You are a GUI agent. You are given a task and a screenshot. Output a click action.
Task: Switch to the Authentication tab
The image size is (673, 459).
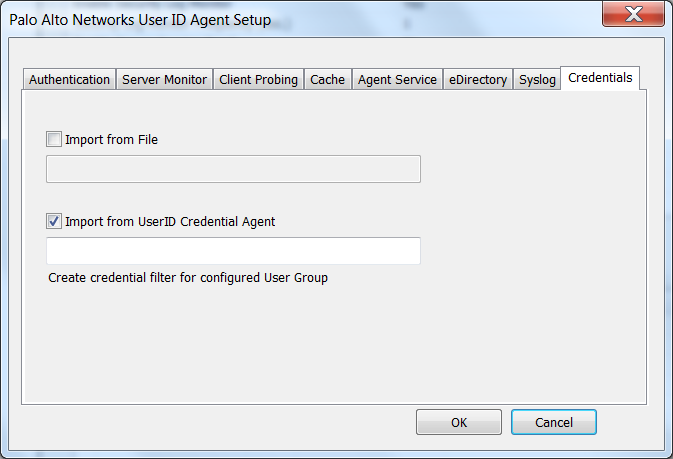point(69,80)
